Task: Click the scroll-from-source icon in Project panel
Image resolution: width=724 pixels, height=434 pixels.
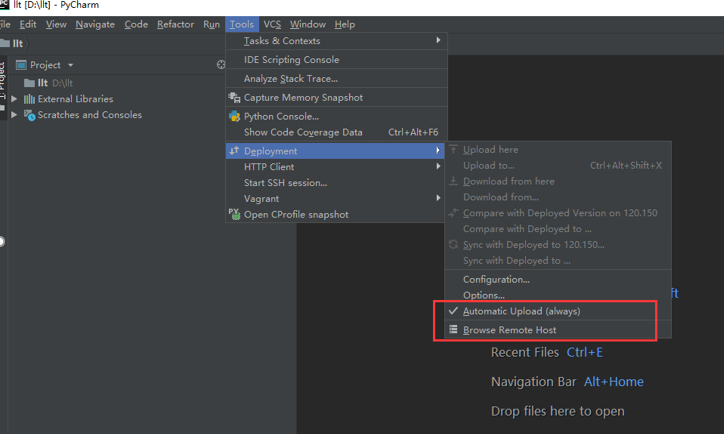Action: tap(221, 65)
